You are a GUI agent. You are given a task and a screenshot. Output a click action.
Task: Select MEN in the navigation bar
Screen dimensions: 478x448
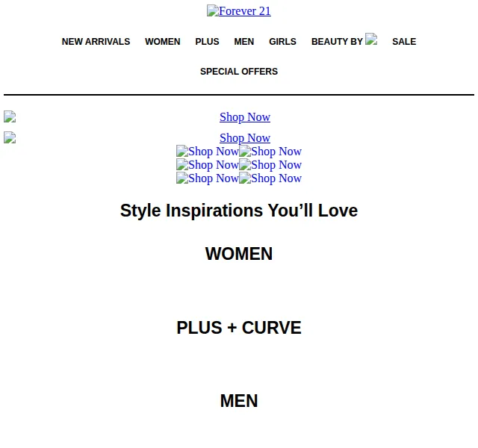[x=244, y=42]
